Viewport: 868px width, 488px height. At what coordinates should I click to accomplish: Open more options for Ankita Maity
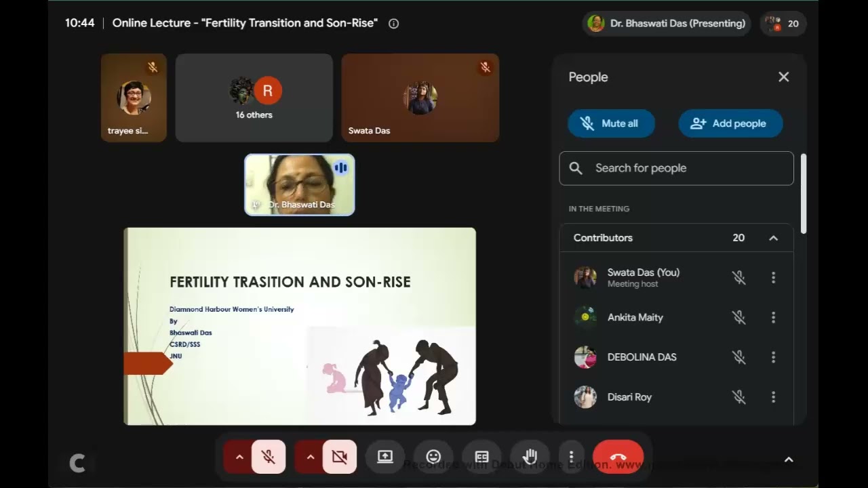click(773, 317)
